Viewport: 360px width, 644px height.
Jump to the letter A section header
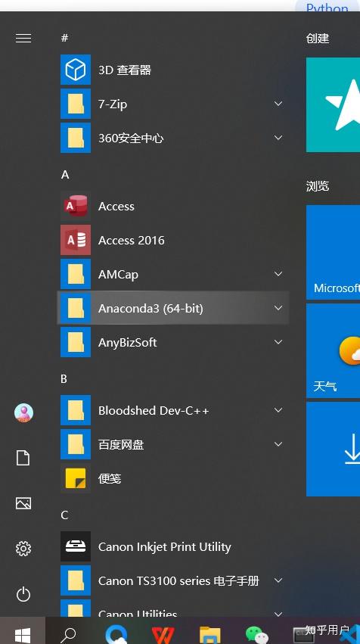[65, 175]
